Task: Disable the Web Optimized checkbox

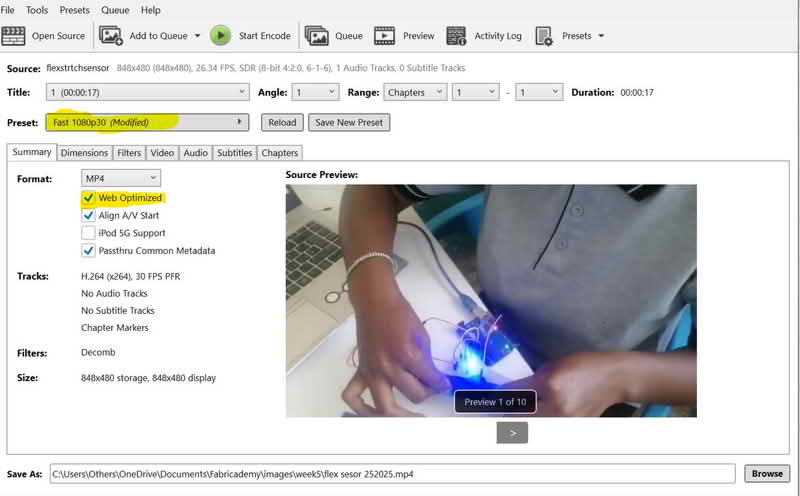Action: [x=89, y=198]
